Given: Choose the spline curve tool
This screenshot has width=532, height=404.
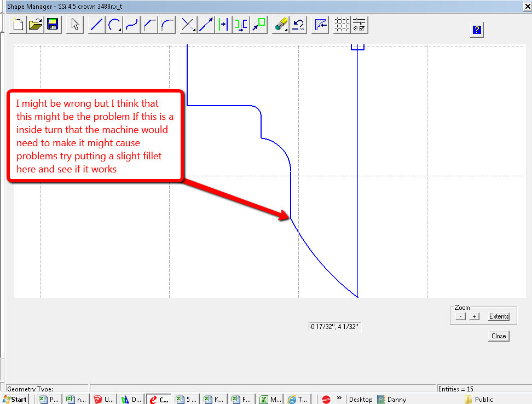Looking at the screenshot, I should click(x=131, y=25).
